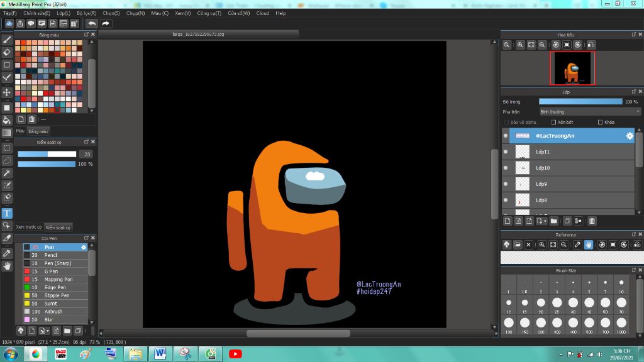
Task: Switch to Xem trước cọ tab
Action: click(28, 227)
